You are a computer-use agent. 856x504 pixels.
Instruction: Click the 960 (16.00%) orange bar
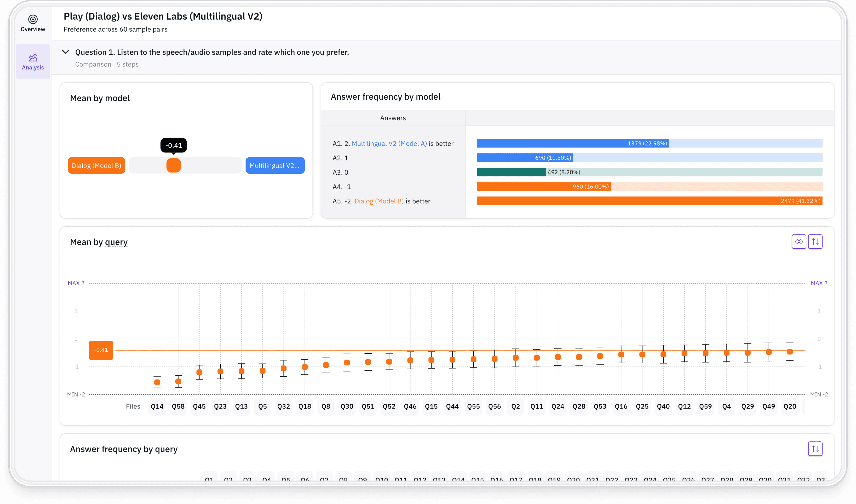(544, 186)
